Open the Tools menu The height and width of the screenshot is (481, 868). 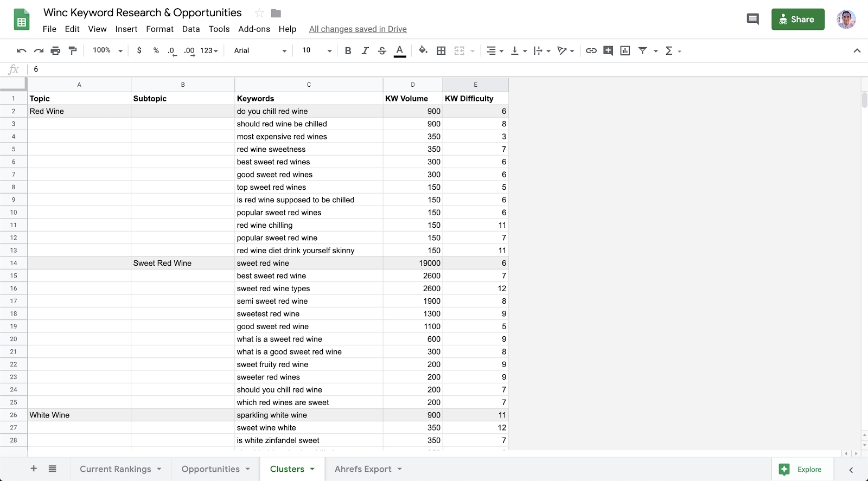[219, 29]
